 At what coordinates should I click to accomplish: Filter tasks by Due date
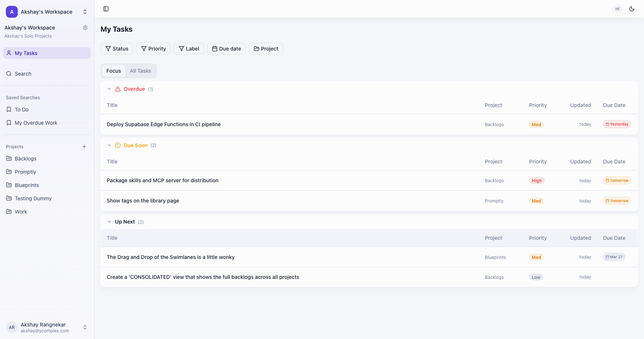[226, 49]
